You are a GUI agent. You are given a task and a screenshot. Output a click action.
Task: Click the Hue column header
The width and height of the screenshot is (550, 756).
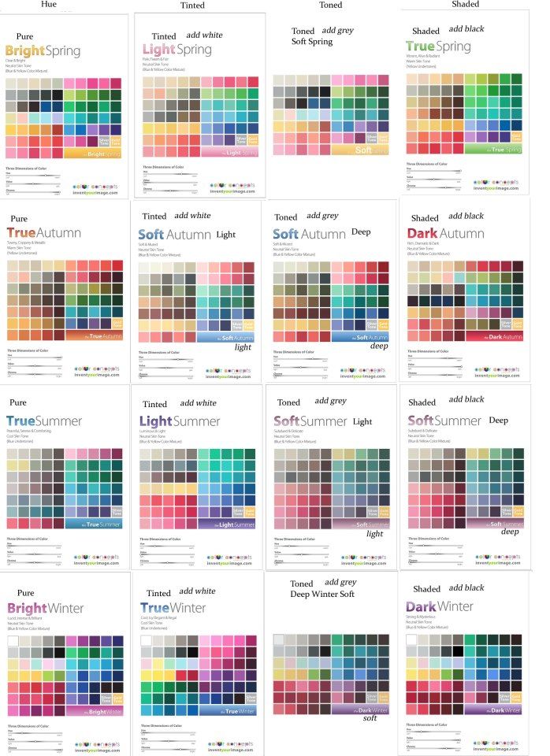pos(49,4)
